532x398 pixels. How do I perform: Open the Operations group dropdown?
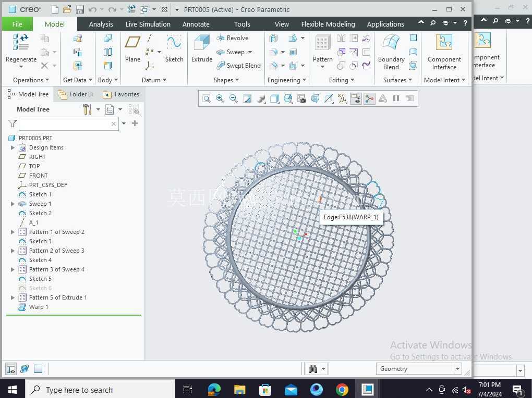tap(31, 80)
